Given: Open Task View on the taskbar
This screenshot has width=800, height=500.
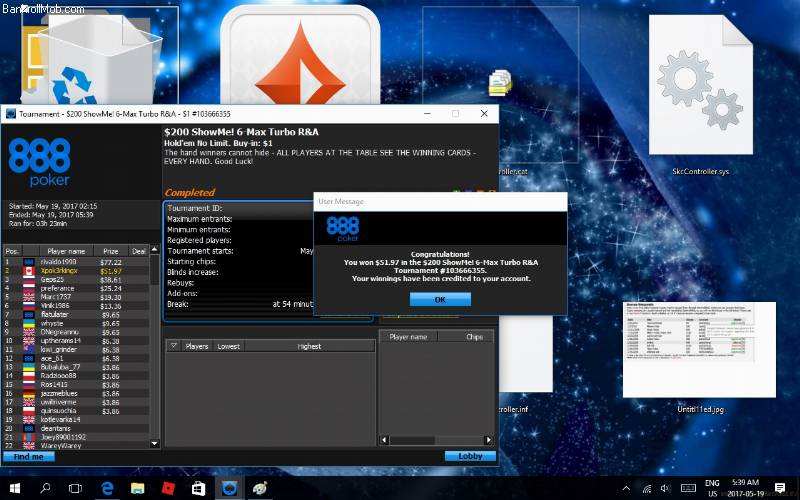Looking at the screenshot, I should (76, 488).
